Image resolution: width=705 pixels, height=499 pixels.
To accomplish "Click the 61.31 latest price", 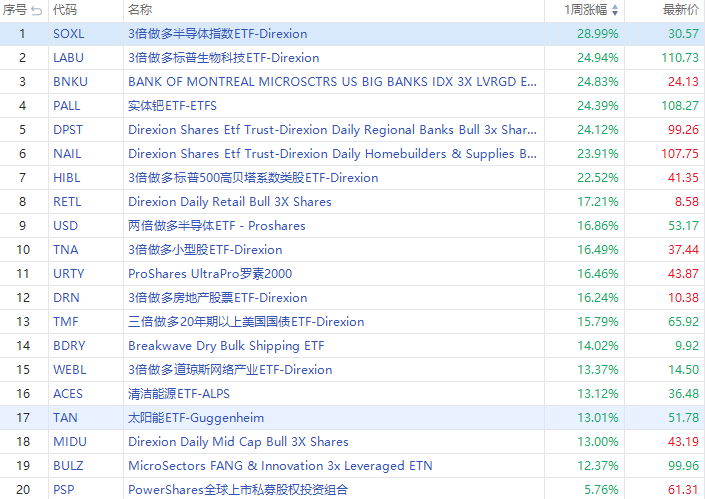I will 683,490.
